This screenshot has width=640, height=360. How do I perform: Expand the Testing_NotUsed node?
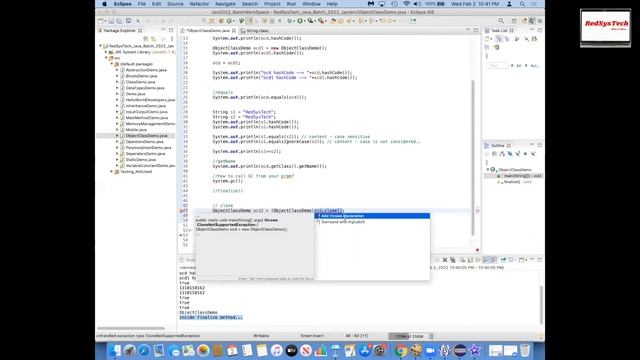click(111, 172)
